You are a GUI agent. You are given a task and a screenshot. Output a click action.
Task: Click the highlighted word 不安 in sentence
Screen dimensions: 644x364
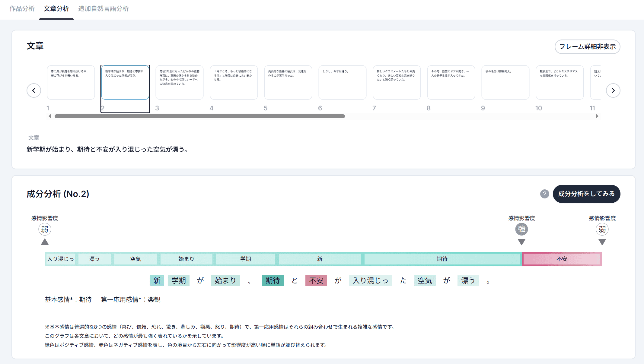pyautogui.click(x=316, y=281)
